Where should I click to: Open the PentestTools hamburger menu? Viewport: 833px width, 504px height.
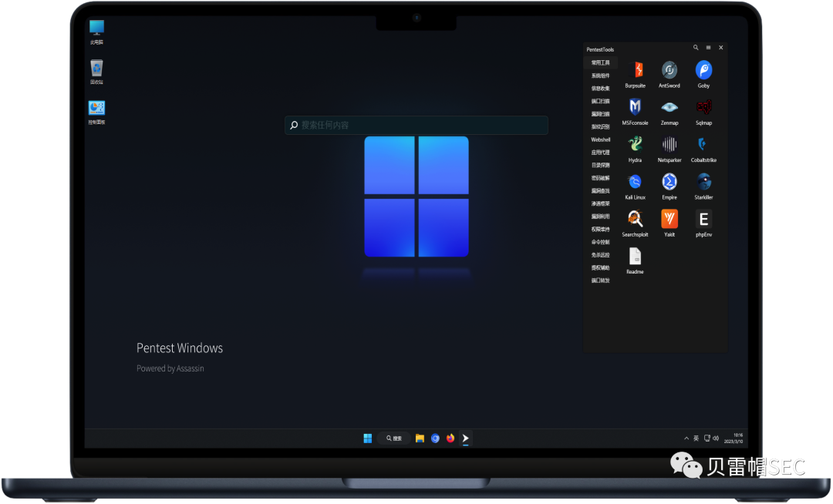pos(708,48)
